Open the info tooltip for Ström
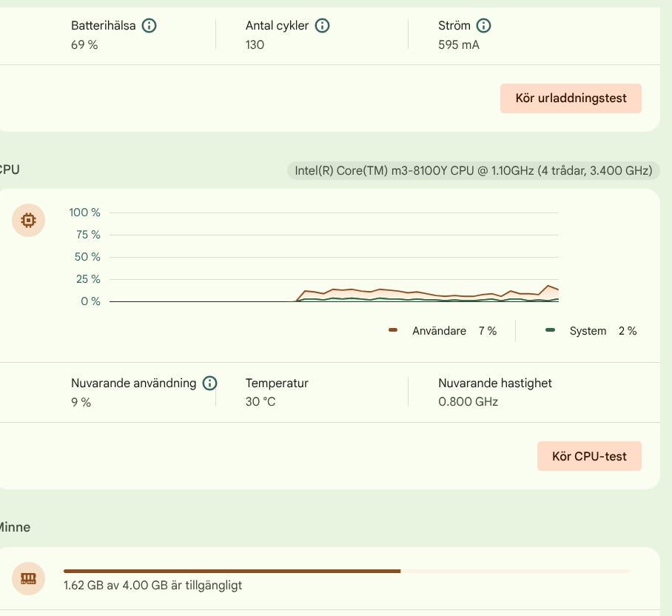The image size is (672, 616). [x=483, y=26]
